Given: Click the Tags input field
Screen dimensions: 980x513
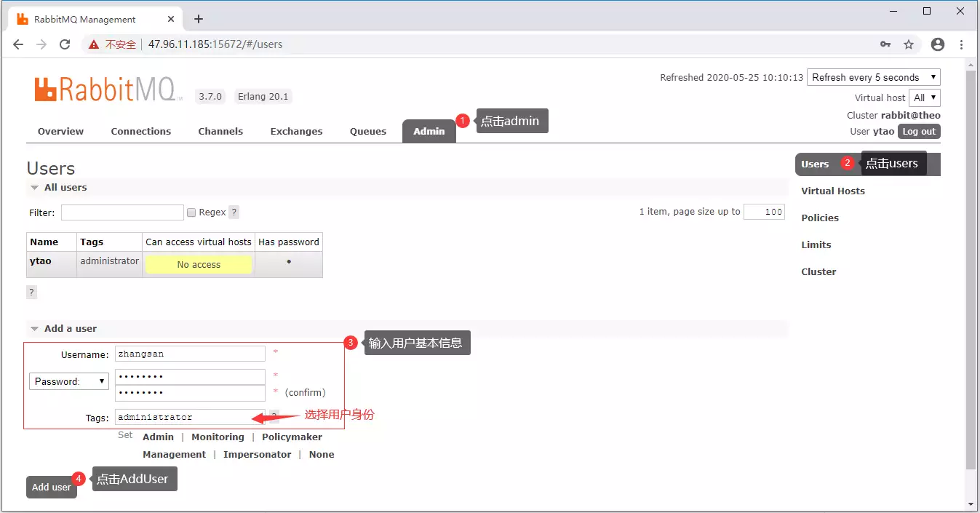Looking at the screenshot, I should click(x=190, y=417).
